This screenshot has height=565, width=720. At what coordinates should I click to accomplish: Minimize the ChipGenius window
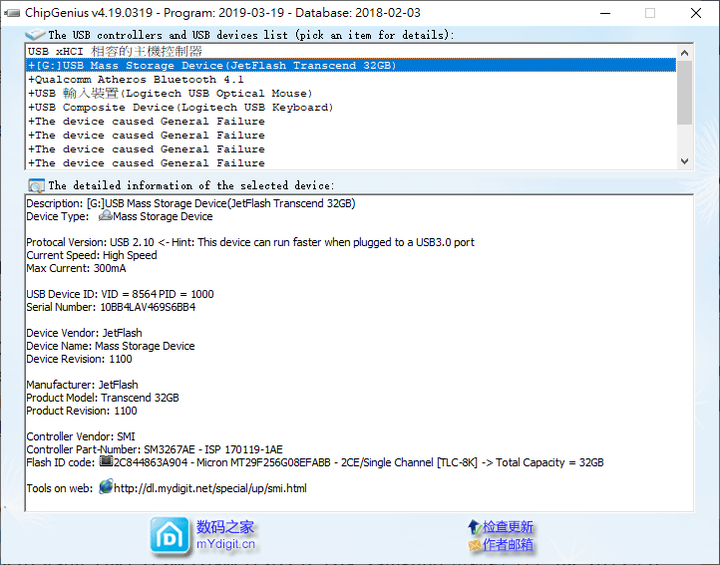[x=605, y=13]
